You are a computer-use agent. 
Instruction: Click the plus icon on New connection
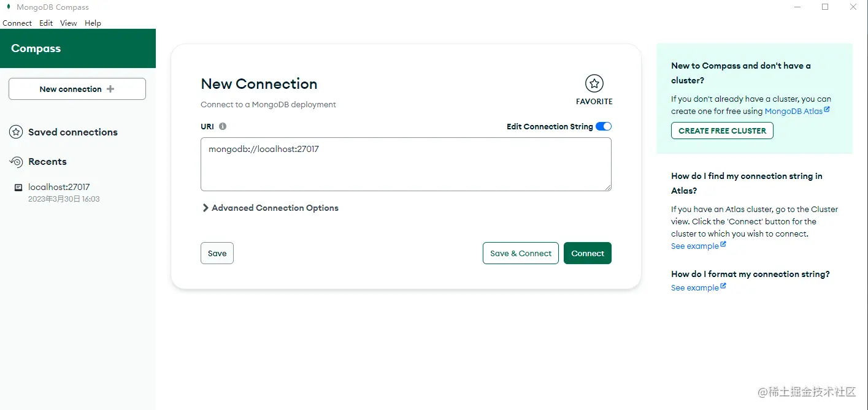coord(110,89)
